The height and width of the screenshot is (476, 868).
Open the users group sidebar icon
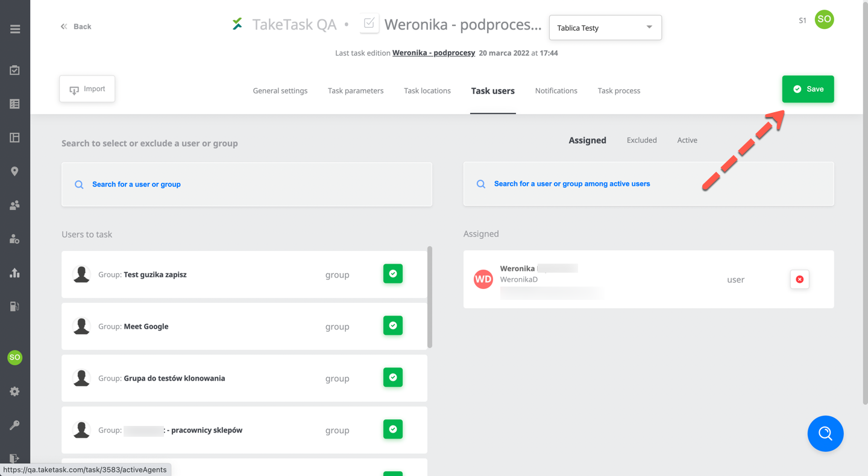click(15, 205)
